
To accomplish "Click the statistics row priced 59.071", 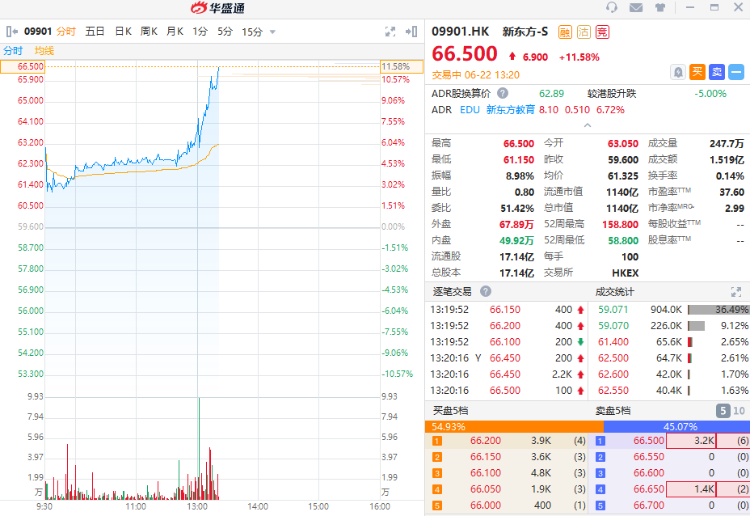I will tap(670, 310).
